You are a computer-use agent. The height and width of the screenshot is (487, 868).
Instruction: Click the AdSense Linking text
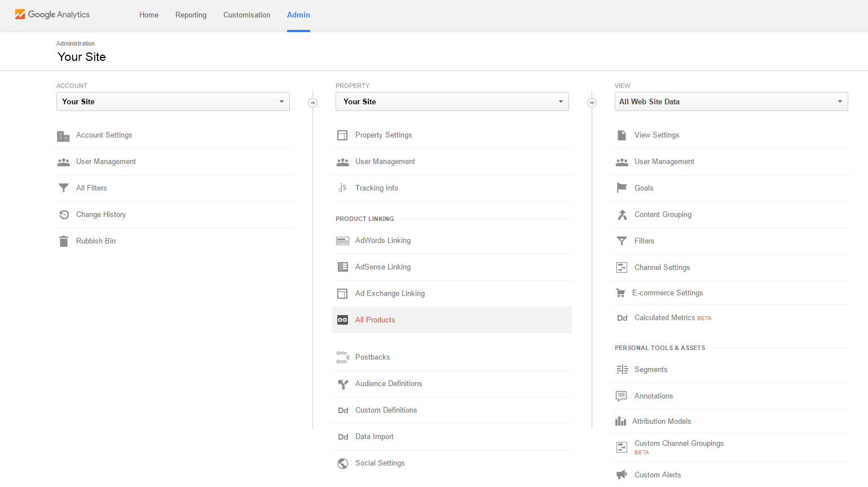[383, 267]
